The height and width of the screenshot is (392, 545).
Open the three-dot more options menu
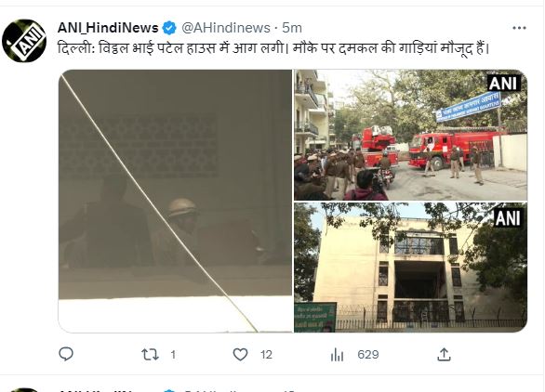[x=519, y=28]
